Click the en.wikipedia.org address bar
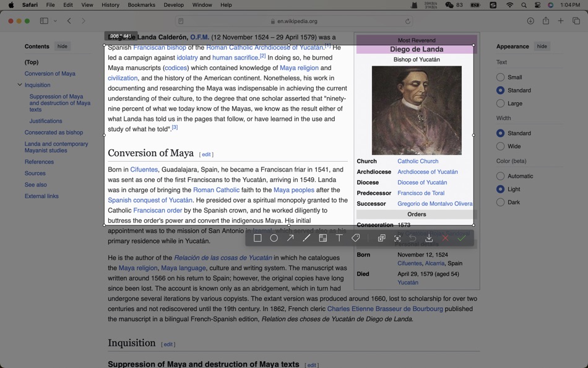 tap(293, 22)
